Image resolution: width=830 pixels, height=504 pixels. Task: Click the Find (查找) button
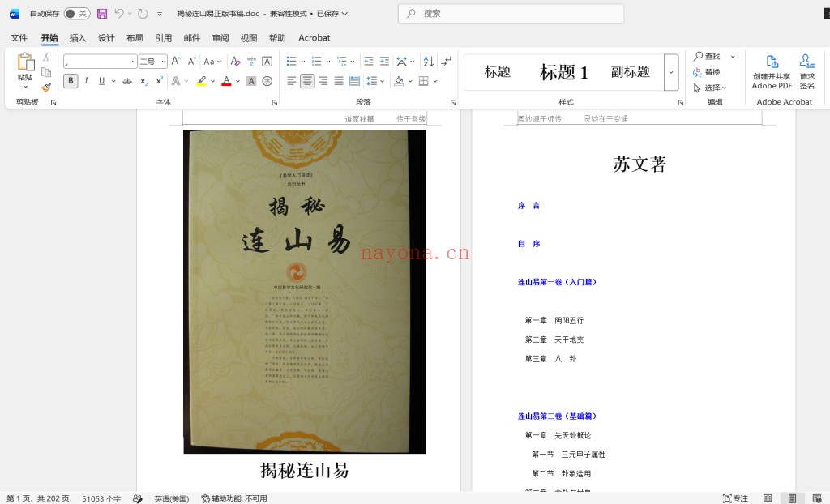click(x=707, y=56)
